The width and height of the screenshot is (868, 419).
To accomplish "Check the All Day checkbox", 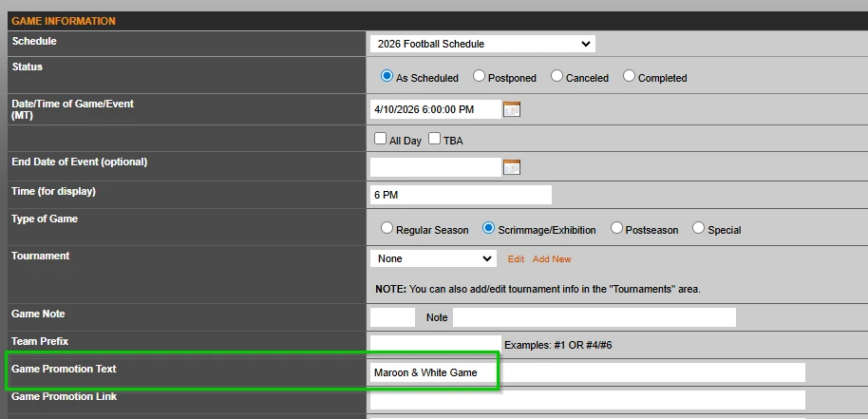I will [380, 139].
